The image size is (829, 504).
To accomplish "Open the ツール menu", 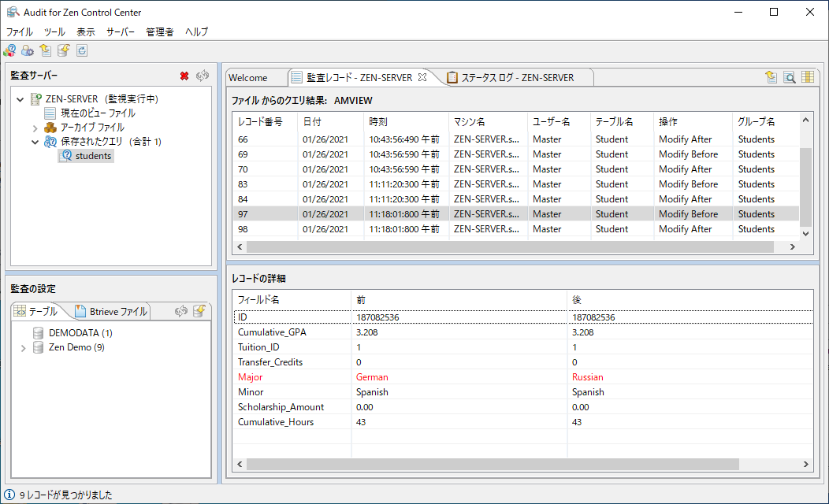I will click(x=54, y=32).
